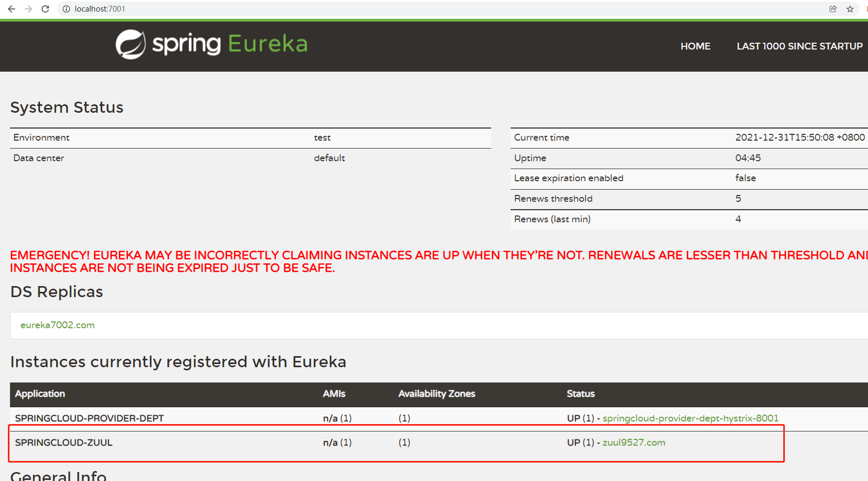The width and height of the screenshot is (868, 481).
Task: Click n/a (1) in SPRINGCLOUD-ZUUL row
Action: point(337,443)
